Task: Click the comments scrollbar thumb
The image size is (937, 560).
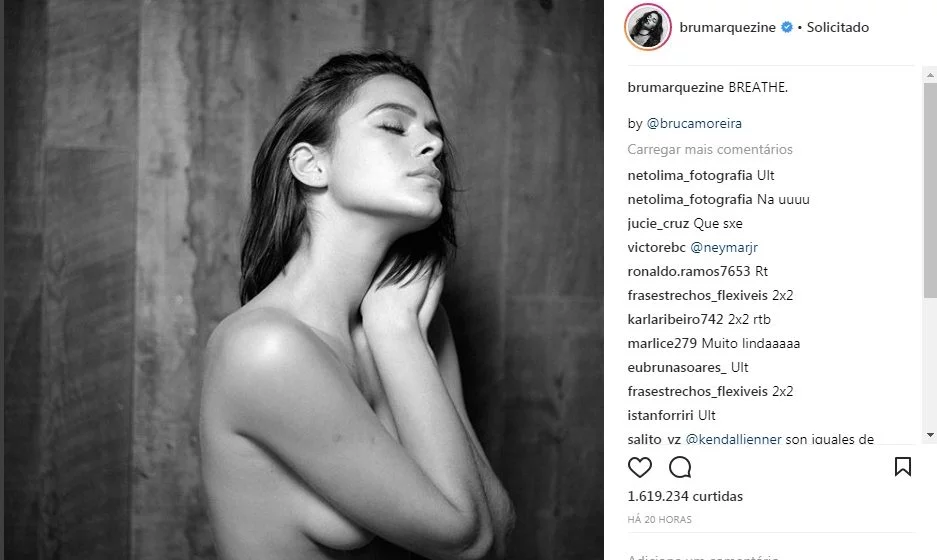Action: 930,190
